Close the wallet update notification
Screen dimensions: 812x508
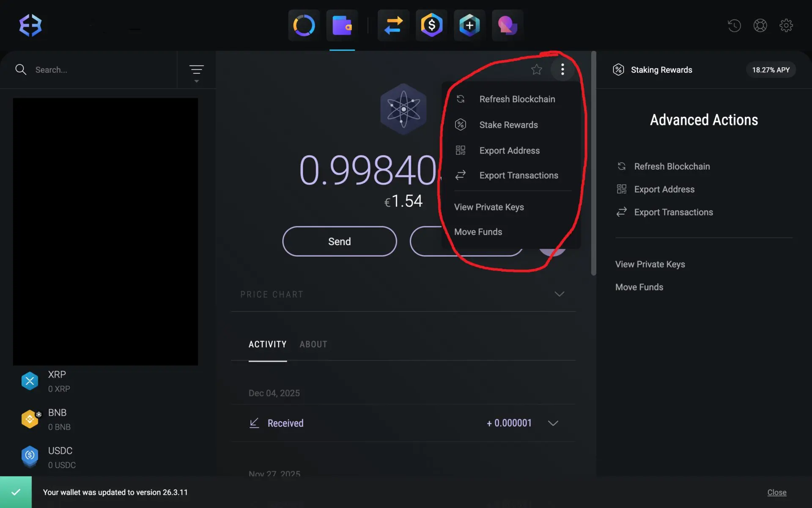click(x=777, y=492)
